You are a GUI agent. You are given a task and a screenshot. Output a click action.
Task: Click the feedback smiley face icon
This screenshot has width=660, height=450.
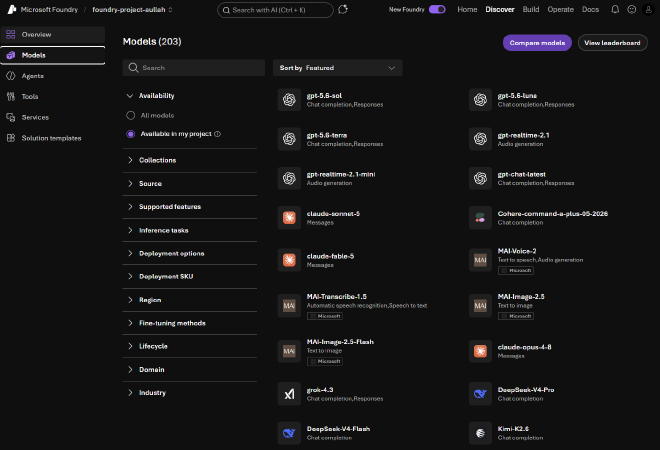tap(631, 9)
